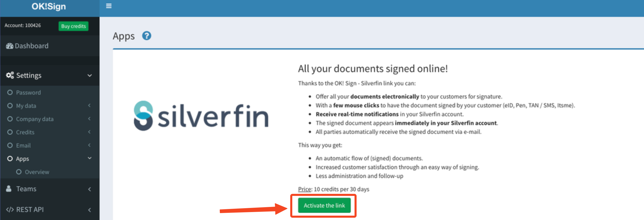The width and height of the screenshot is (644, 220).
Task: Click the Silverfin logo image
Action: pyautogui.click(x=201, y=116)
